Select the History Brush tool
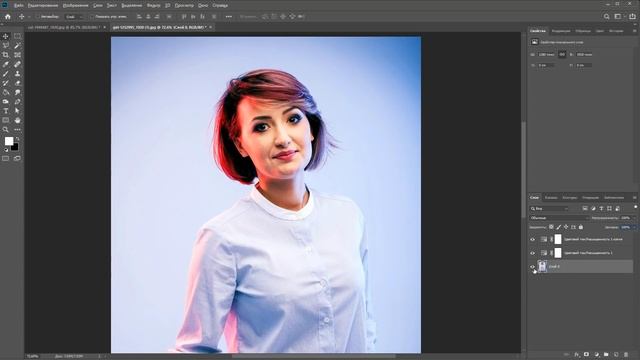Viewport: 640px width, 360px height. [6, 83]
